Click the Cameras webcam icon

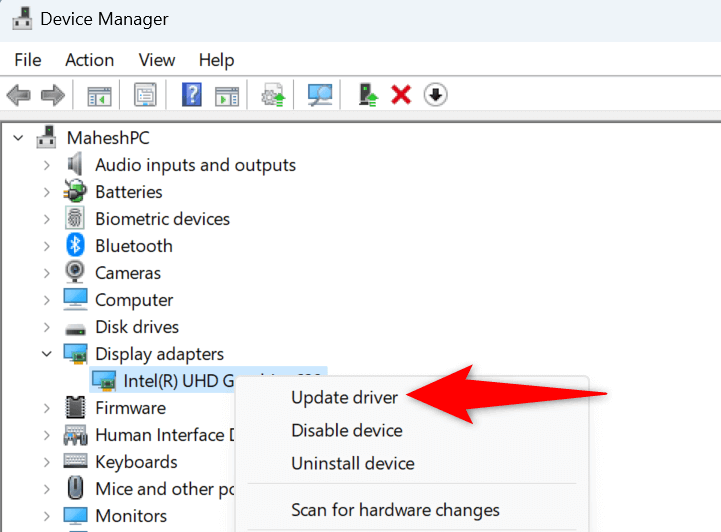[74, 272]
